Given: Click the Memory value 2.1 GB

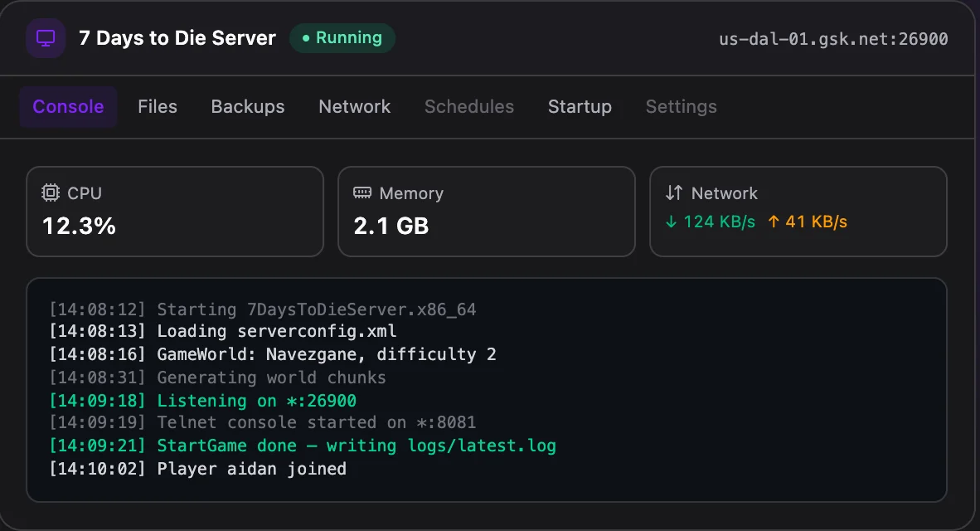Looking at the screenshot, I should pos(391,226).
